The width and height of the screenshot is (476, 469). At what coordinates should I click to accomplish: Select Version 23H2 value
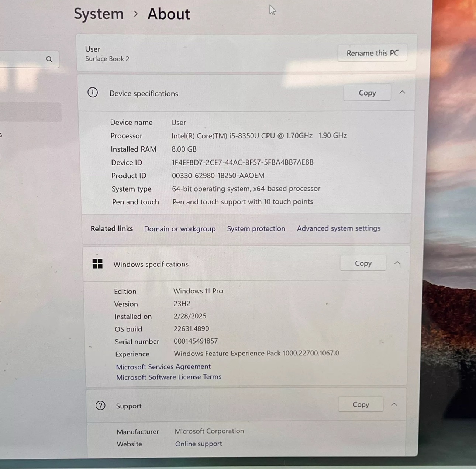[182, 303]
